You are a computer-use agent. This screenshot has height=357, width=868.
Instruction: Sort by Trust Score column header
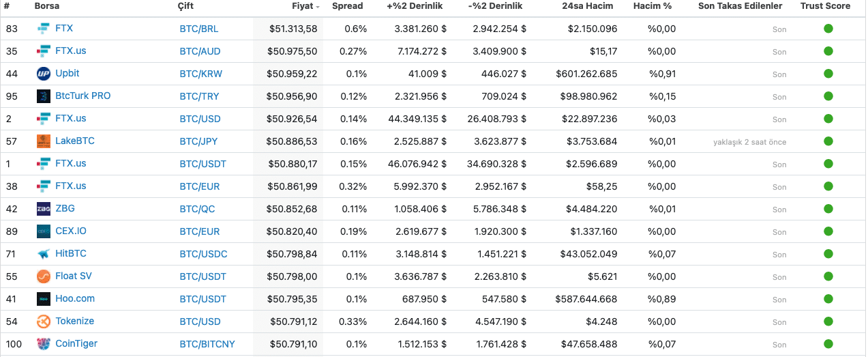tap(825, 6)
